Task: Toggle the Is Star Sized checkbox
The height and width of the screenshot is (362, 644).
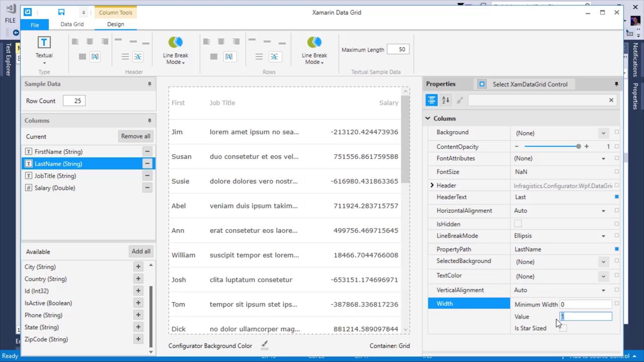Action: click(x=563, y=328)
